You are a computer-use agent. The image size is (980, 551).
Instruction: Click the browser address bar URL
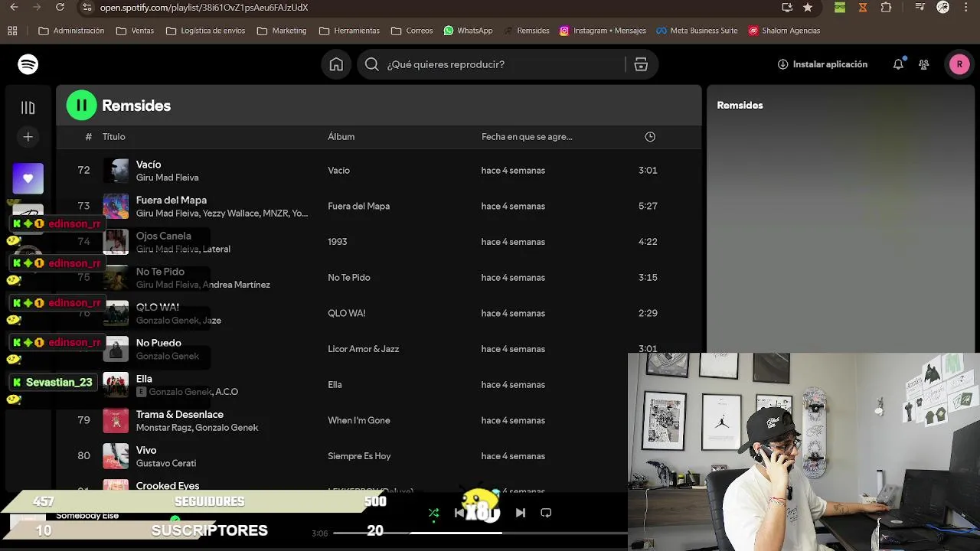pyautogui.click(x=204, y=8)
